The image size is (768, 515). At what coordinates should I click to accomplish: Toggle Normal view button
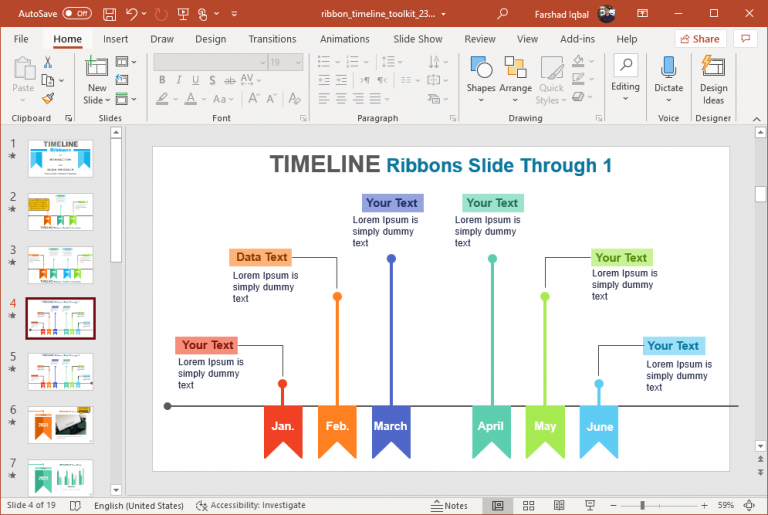coord(497,505)
